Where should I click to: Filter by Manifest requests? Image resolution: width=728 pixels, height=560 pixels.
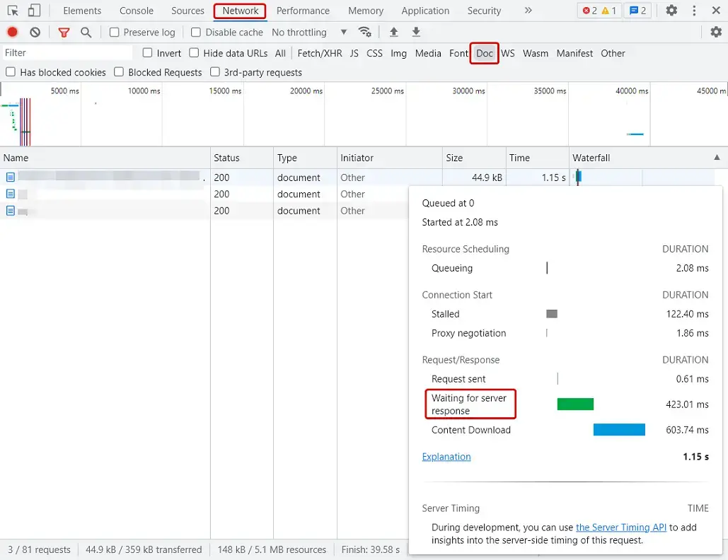(x=574, y=53)
